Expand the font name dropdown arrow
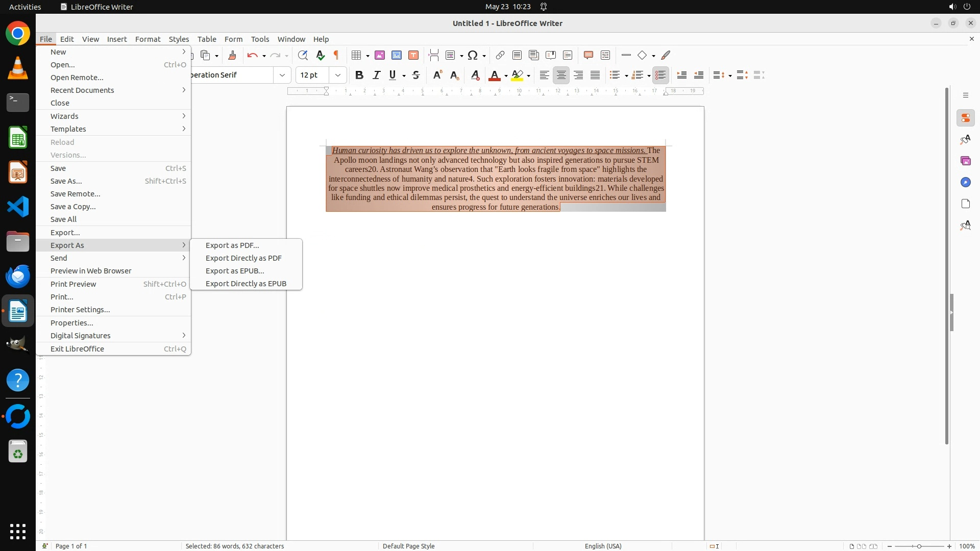 (x=282, y=75)
